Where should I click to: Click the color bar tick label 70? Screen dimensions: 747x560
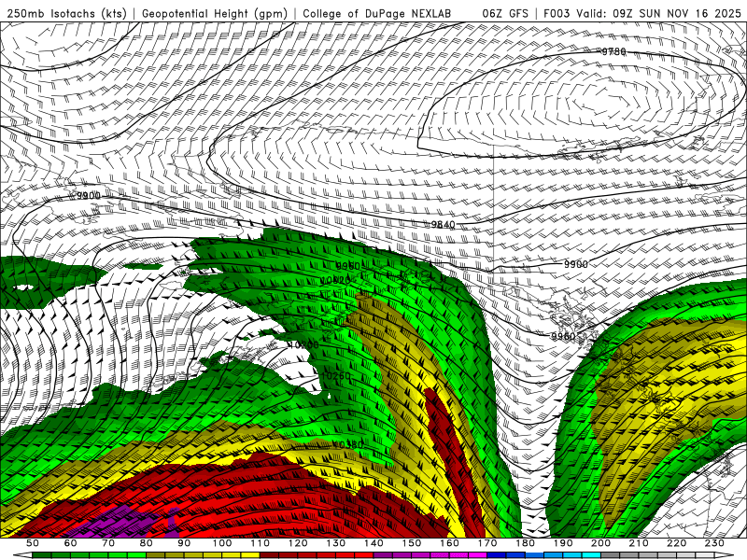(108, 543)
